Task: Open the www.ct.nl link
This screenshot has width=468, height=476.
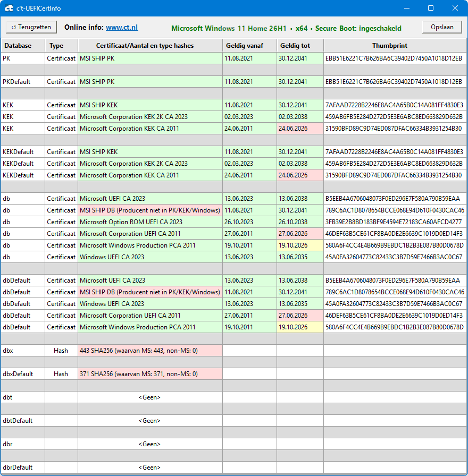Action: point(122,27)
